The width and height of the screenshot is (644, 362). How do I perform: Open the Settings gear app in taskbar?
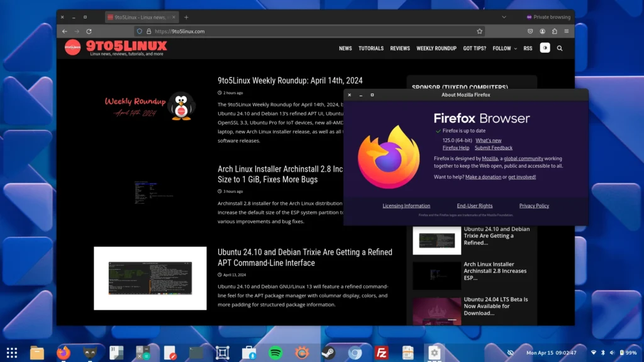tap(434, 353)
